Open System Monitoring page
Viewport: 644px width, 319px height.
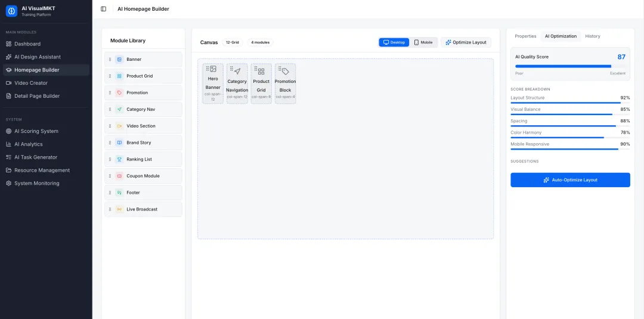point(46,184)
